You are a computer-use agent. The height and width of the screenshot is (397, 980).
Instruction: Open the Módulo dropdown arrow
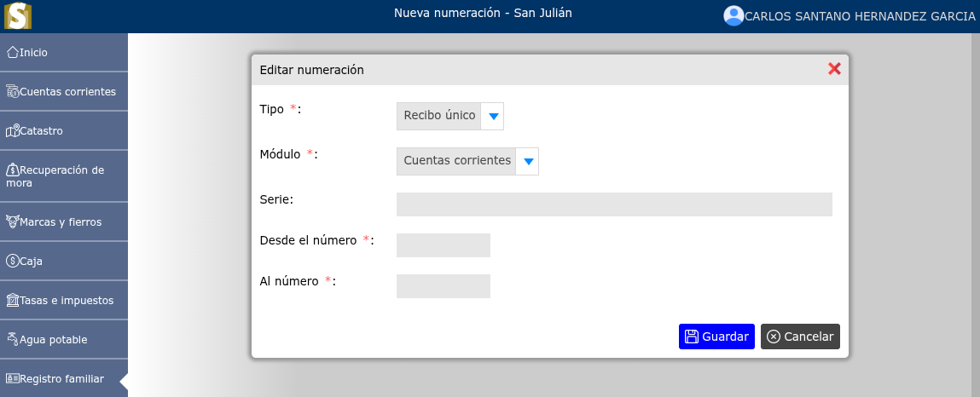click(527, 161)
